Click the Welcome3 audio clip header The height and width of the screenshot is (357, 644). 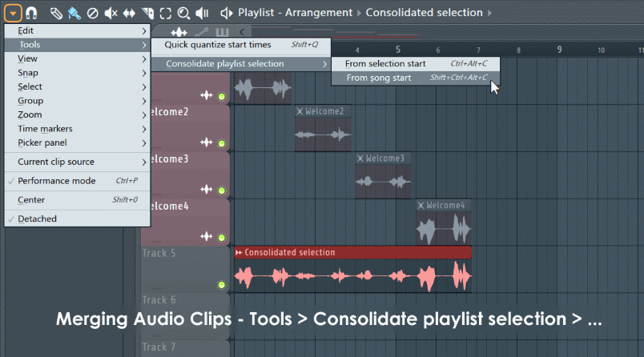384,158
